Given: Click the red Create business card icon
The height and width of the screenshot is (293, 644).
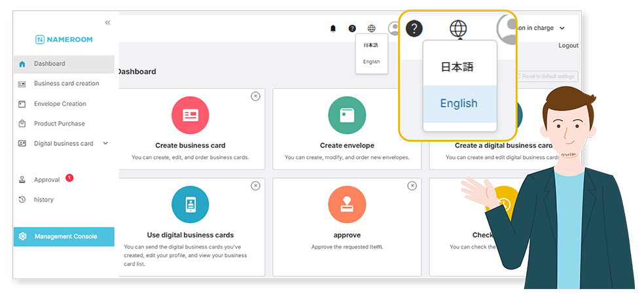Looking at the screenshot, I should click(x=190, y=116).
